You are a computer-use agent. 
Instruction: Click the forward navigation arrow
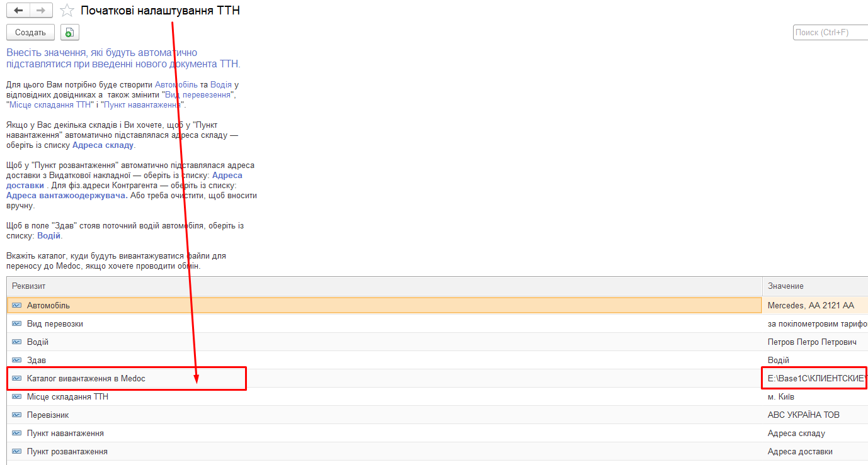coord(40,11)
